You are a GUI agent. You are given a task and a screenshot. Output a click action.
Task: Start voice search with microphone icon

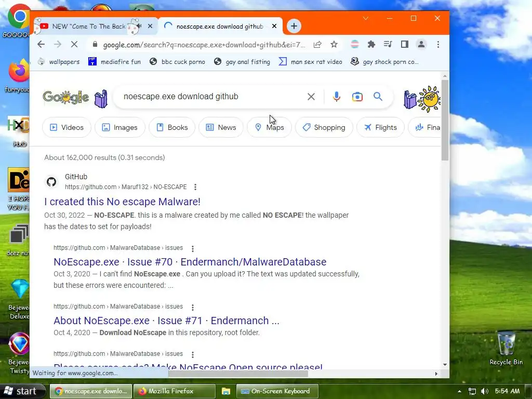(336, 97)
